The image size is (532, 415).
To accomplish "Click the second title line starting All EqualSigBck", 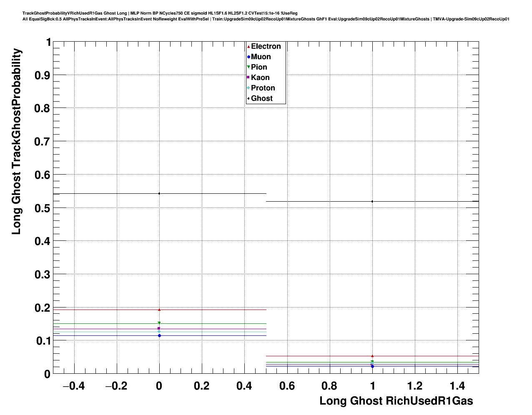I will coord(266,19).
